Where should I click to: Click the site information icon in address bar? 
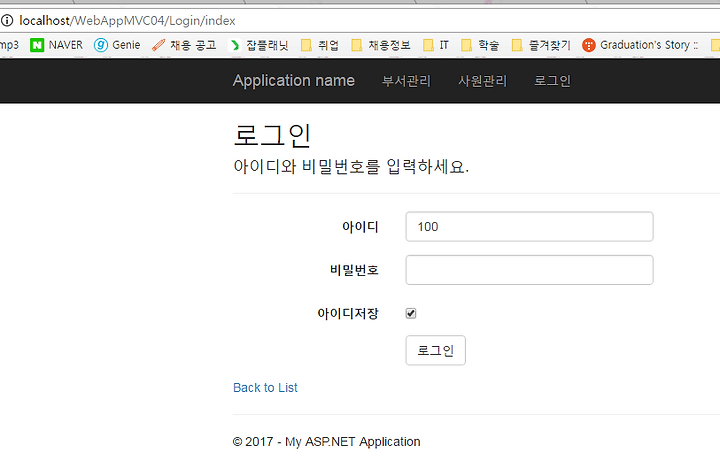pos(7,20)
